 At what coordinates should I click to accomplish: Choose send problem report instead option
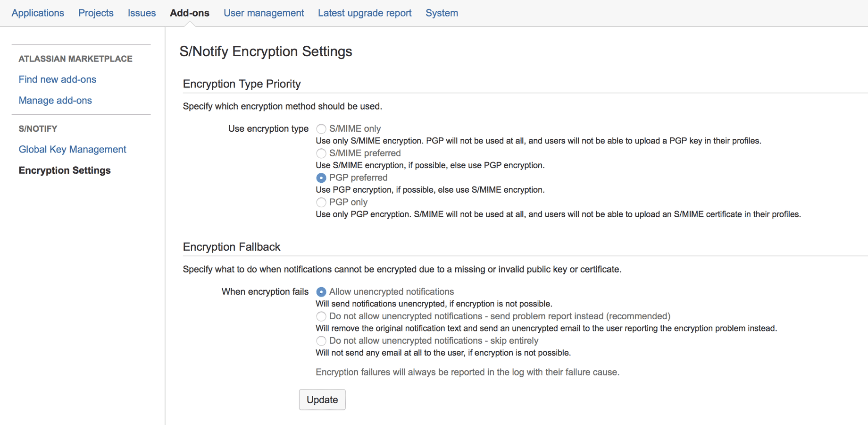(x=321, y=316)
